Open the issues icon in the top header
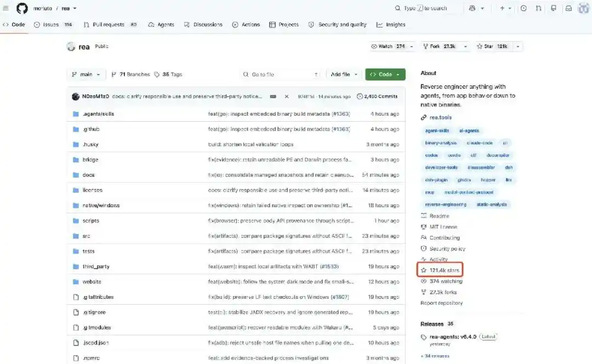This screenshot has width=592, height=364. pos(523,8)
